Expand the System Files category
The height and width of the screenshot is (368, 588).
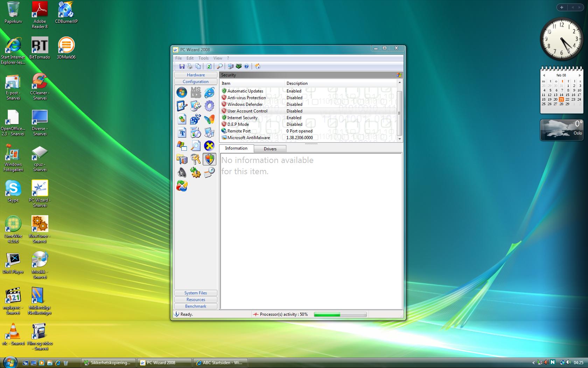point(196,293)
